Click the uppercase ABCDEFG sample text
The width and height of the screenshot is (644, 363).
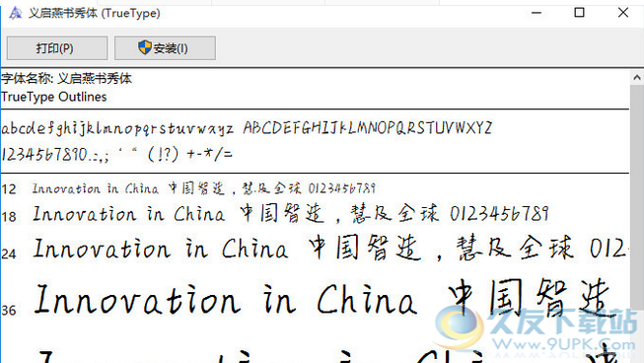[368, 127]
